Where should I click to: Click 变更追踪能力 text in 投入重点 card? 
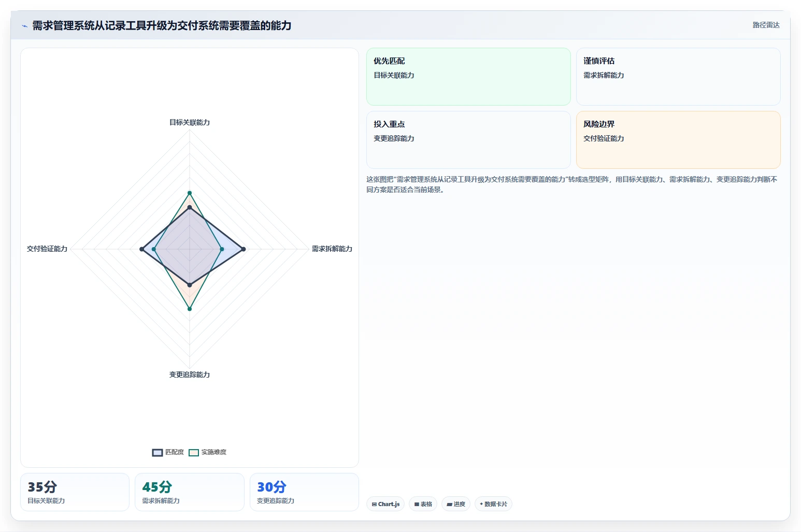pos(394,139)
